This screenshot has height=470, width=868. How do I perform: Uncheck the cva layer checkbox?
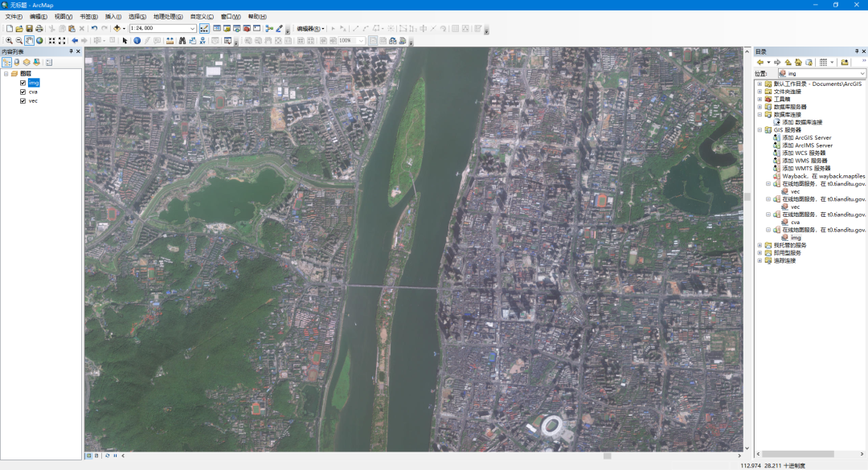pyautogui.click(x=23, y=92)
